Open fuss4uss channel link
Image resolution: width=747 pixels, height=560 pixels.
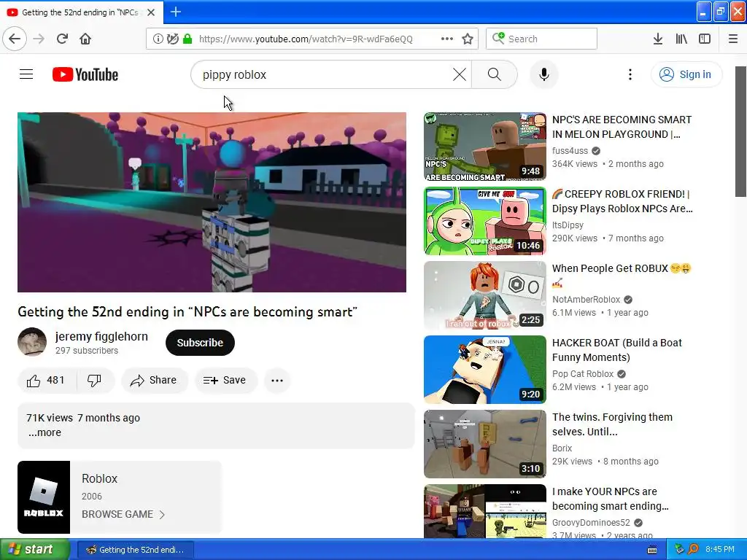pyautogui.click(x=570, y=150)
